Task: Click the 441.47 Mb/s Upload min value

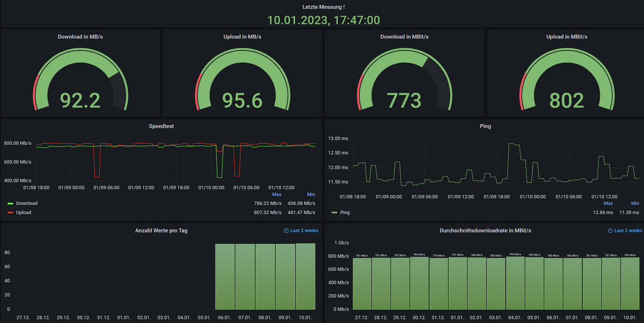Action: (301, 212)
